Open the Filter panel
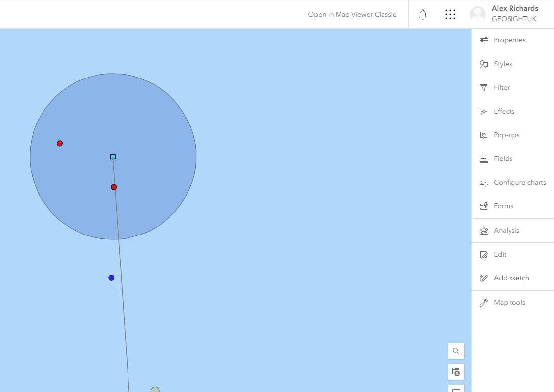 [x=501, y=87]
